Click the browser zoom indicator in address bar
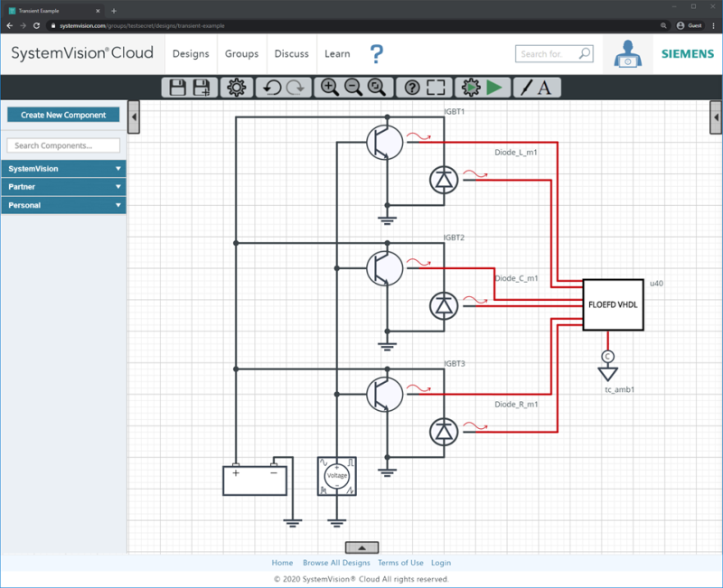Viewport: 723px width, 588px height. coord(663,26)
